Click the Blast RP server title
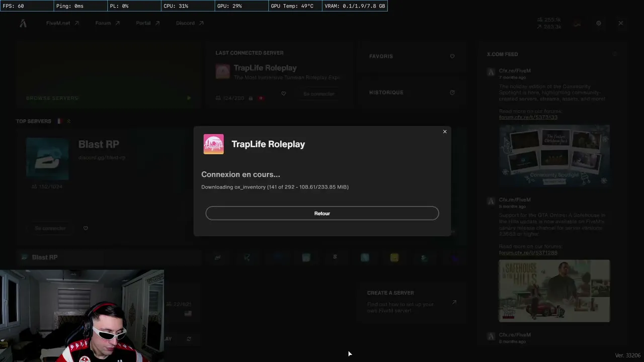This screenshot has height=362, width=644. (99, 144)
